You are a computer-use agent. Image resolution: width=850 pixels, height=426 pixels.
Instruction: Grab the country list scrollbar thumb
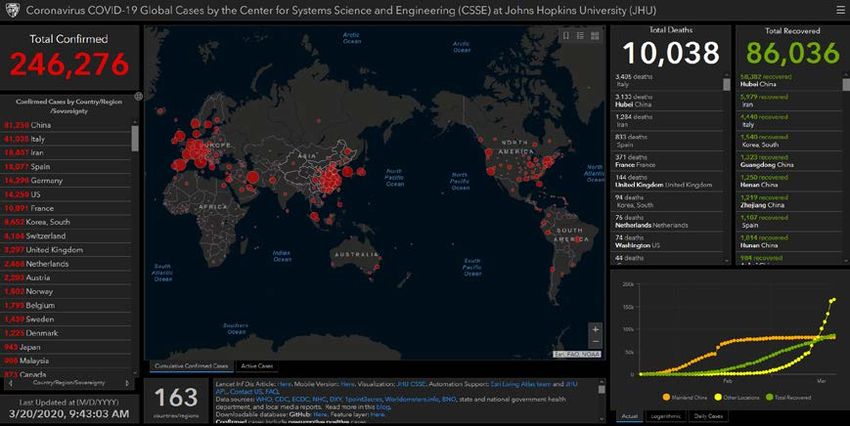(x=135, y=138)
